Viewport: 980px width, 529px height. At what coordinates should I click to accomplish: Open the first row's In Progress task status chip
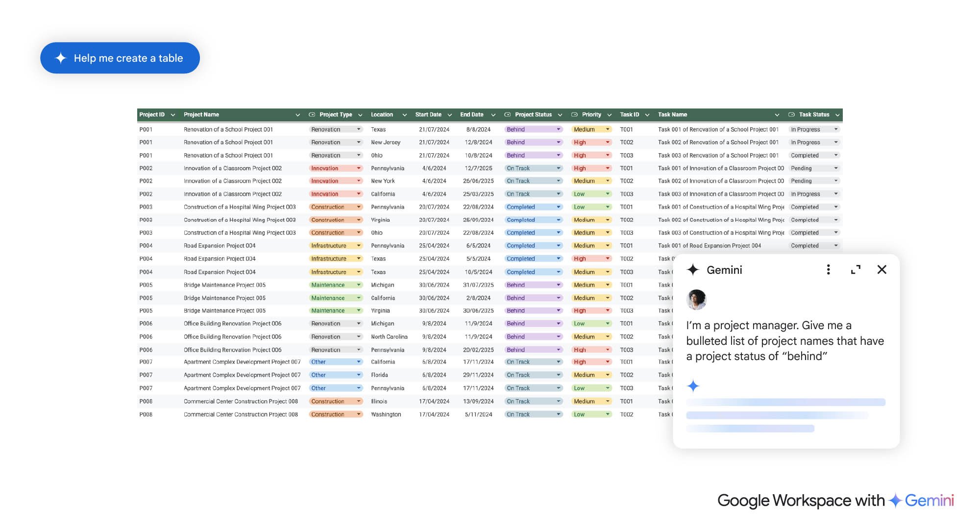[x=814, y=129]
